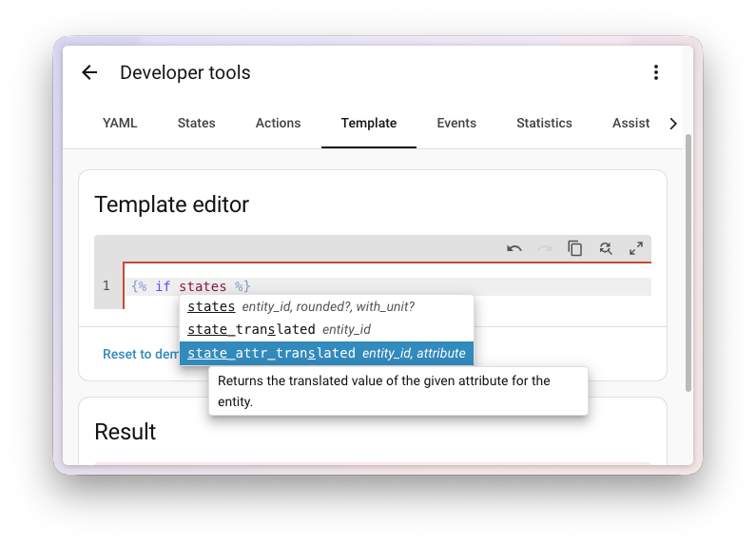Open find and replace in editor
This screenshot has width=756, height=545.
[x=606, y=249]
